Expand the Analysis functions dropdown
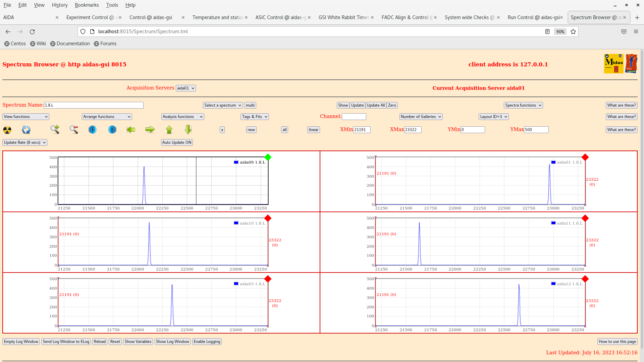Viewport: 644px width, 362px height. [182, 117]
